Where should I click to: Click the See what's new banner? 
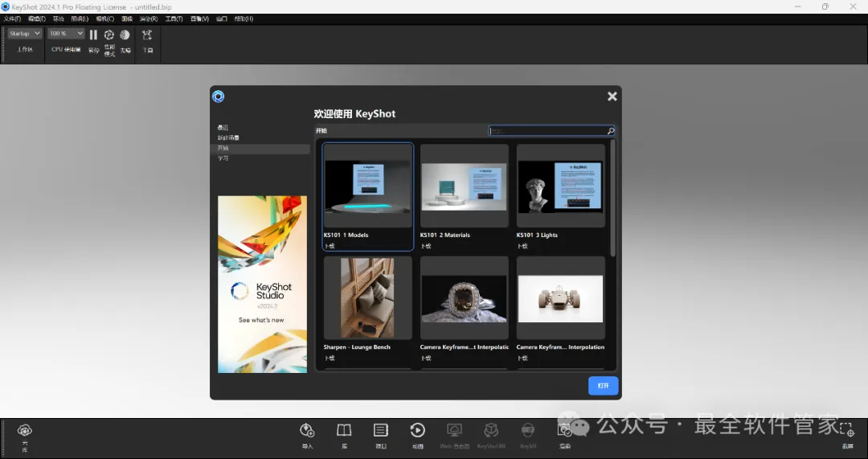tap(262, 284)
